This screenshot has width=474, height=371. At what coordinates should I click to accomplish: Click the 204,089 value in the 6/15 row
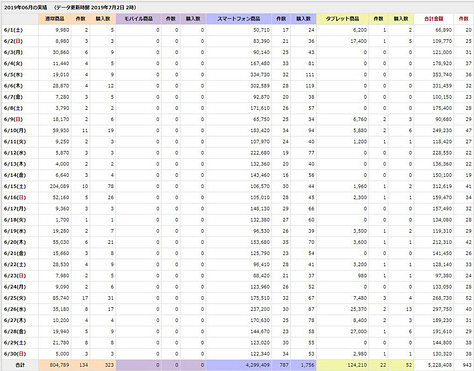tap(59, 186)
